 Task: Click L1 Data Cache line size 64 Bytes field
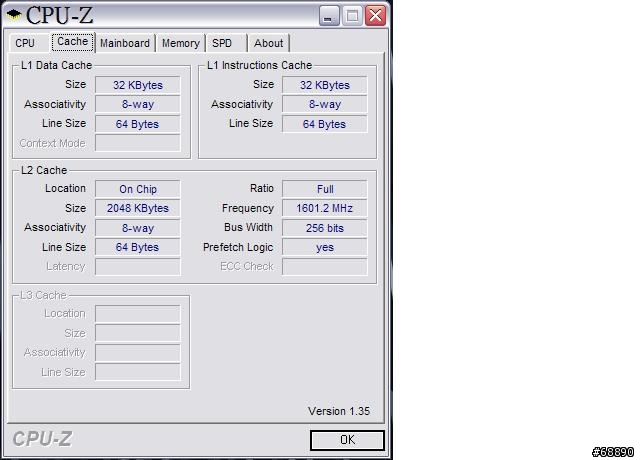138,124
